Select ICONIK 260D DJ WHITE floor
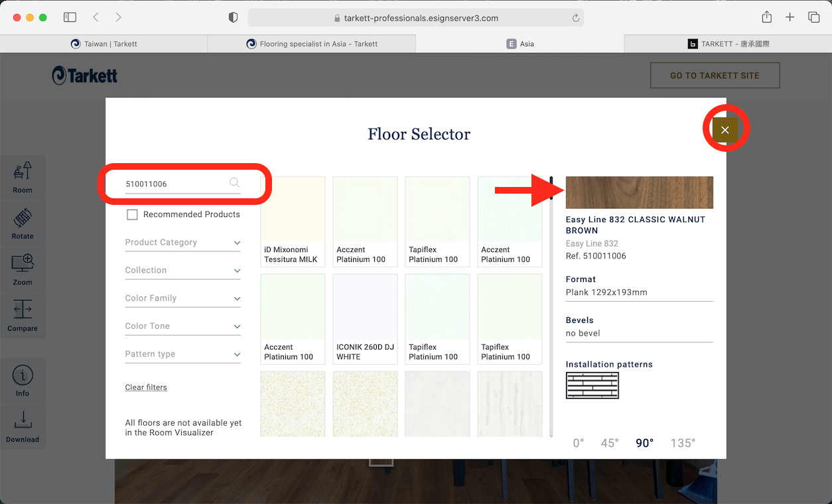The width and height of the screenshot is (832, 504). 365,319
